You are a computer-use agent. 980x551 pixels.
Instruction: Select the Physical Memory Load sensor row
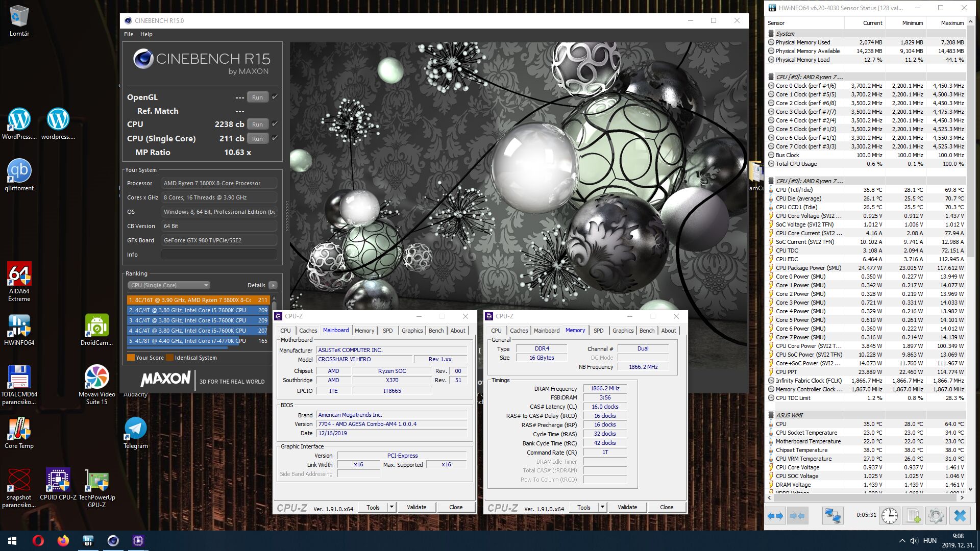(x=866, y=60)
